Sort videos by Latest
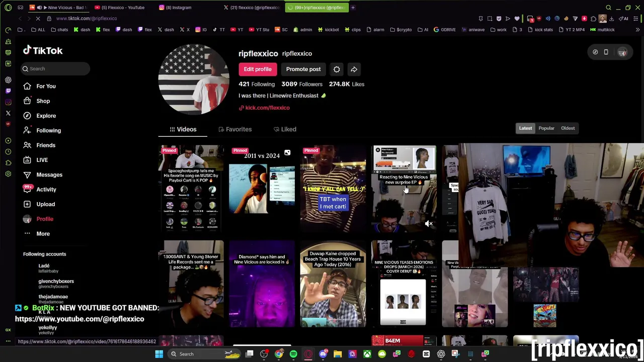The image size is (644, 362). point(525,128)
